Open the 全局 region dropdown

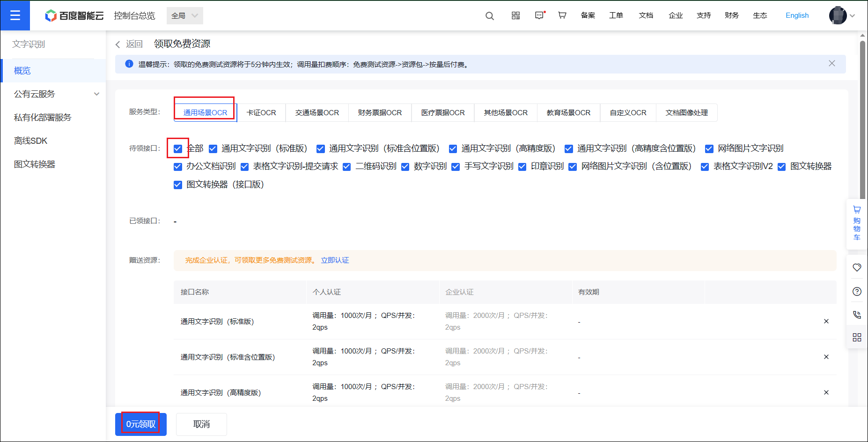184,16
